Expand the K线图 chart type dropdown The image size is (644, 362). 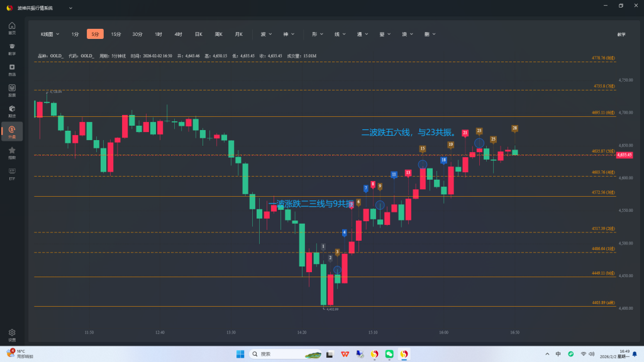click(x=50, y=34)
